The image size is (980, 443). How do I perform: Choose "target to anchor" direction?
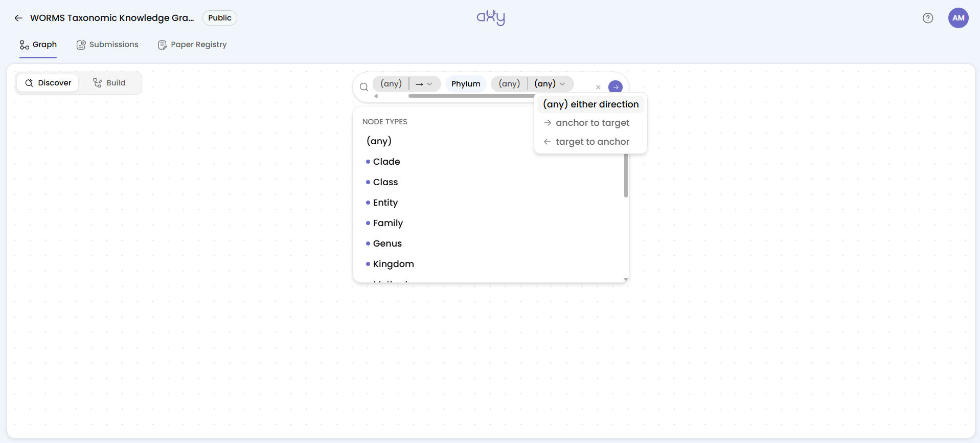tap(590, 142)
